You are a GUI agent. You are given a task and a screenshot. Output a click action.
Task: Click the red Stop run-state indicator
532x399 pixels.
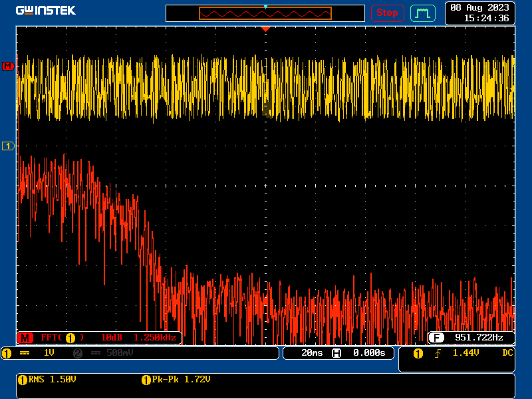tap(387, 13)
